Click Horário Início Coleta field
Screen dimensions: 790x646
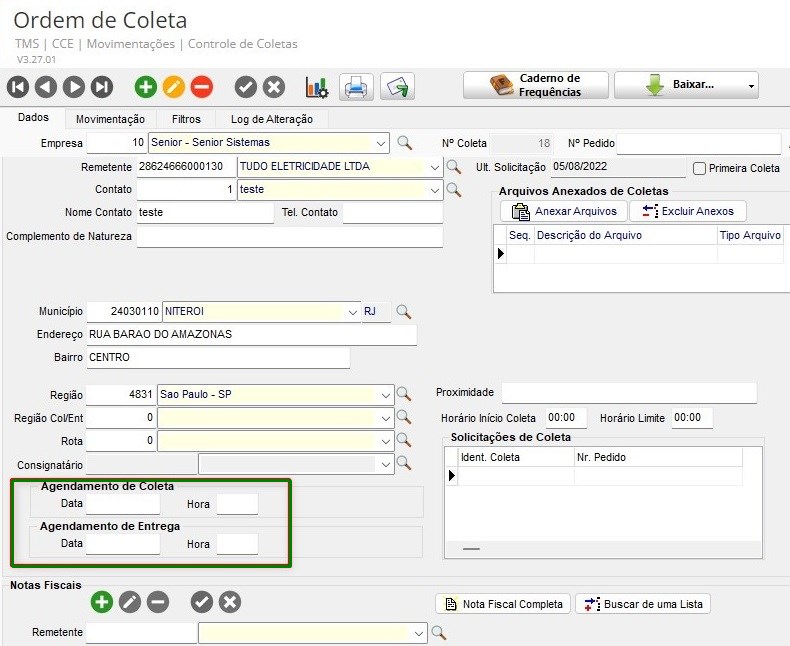tap(566, 418)
